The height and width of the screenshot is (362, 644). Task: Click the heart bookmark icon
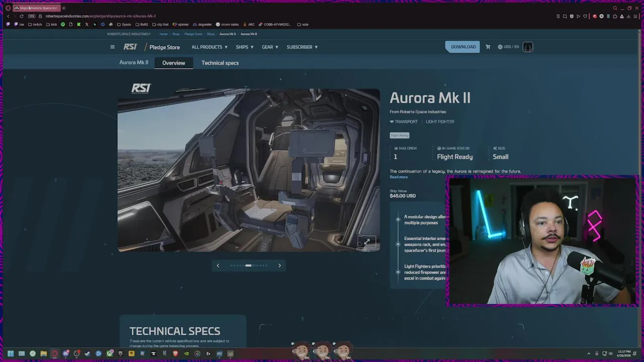tap(585, 16)
